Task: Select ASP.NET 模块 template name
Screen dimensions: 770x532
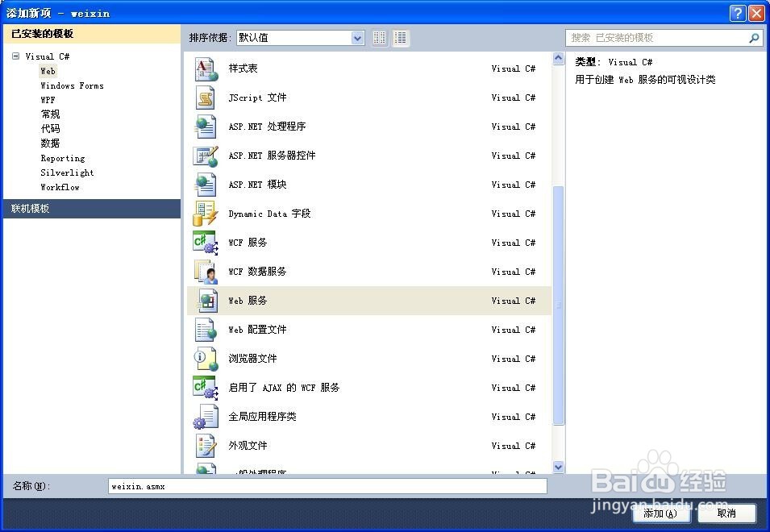Action: [257, 185]
